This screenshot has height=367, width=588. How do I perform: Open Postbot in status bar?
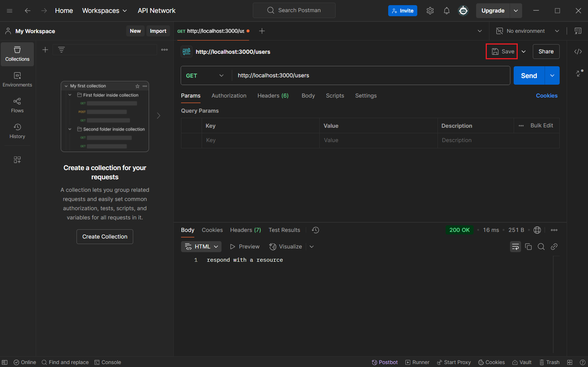tap(385, 362)
